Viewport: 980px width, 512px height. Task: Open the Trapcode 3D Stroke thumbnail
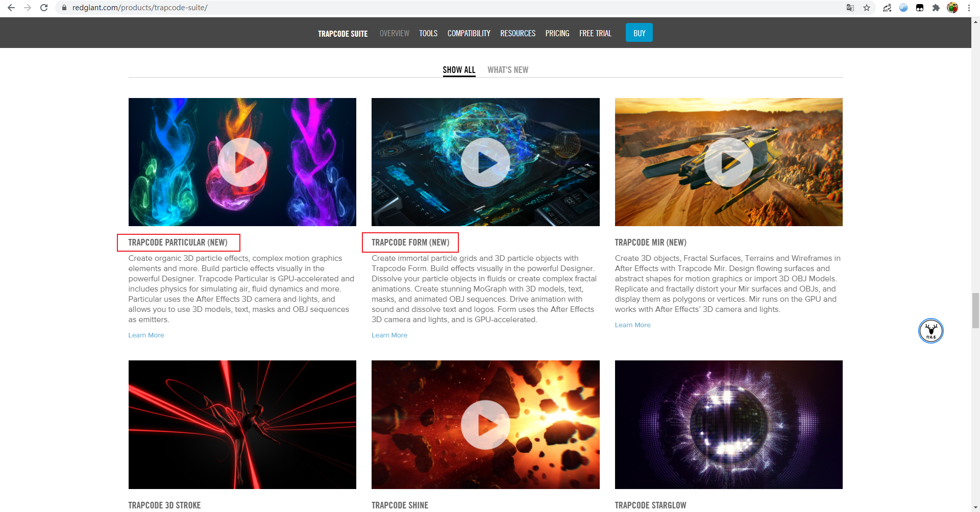pos(242,425)
